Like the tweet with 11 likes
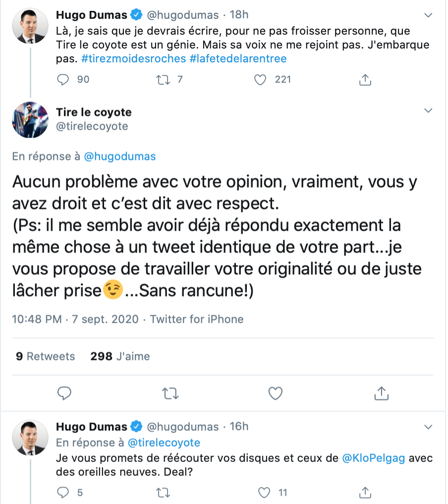The image size is (448, 504). [x=265, y=492]
